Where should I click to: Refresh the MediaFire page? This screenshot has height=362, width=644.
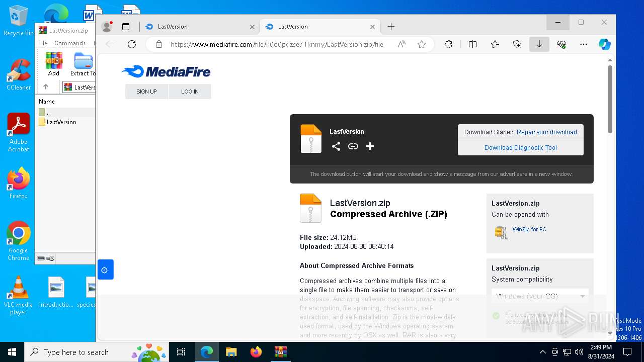click(x=132, y=44)
